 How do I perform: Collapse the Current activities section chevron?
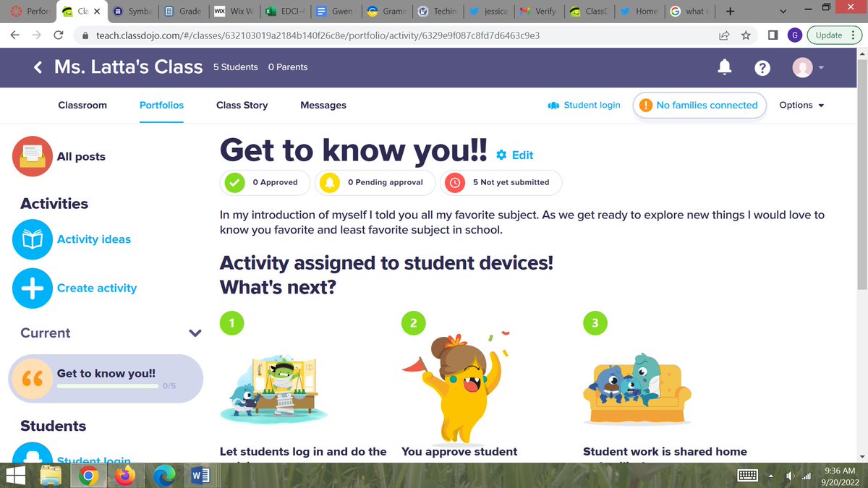(x=194, y=333)
